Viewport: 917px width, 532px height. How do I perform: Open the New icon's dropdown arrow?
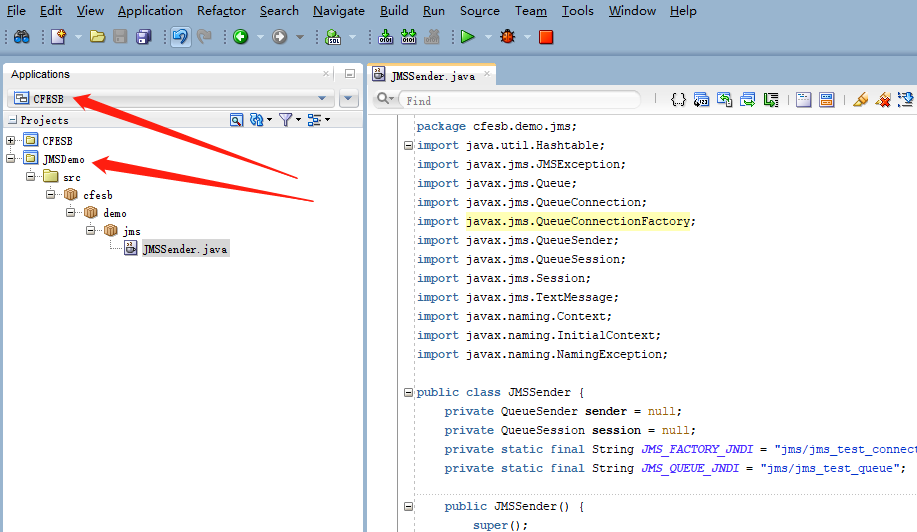[78, 37]
